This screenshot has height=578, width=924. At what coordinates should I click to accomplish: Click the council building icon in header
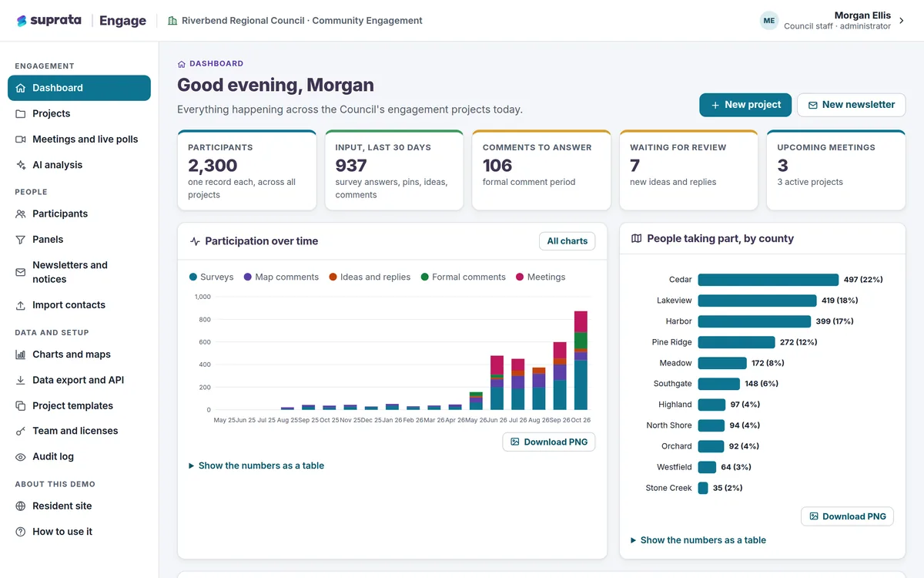172,21
